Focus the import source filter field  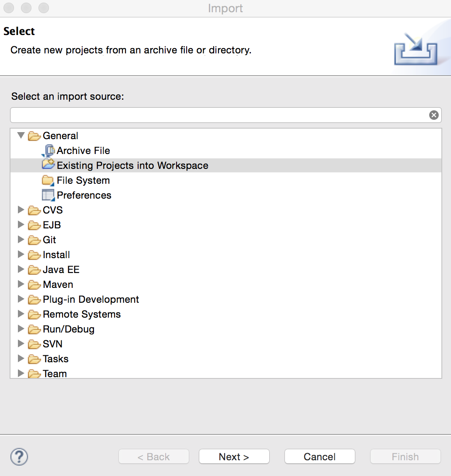pyautogui.click(x=219, y=115)
